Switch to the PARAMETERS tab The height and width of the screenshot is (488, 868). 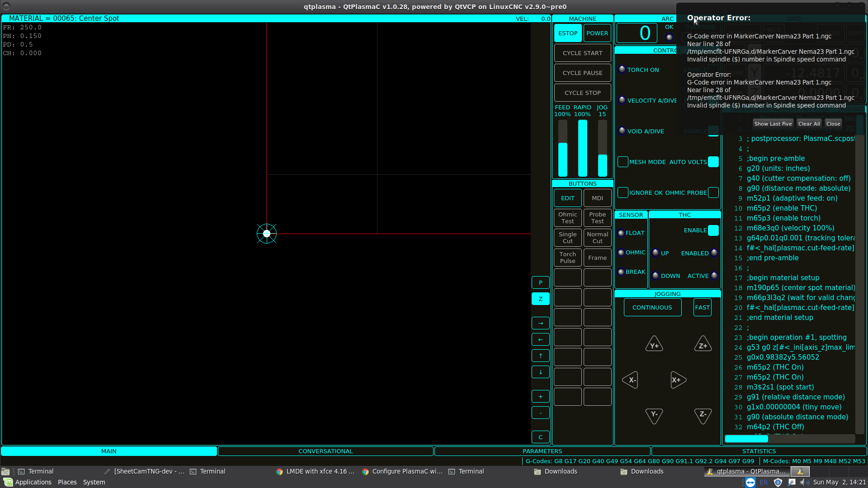click(x=542, y=451)
